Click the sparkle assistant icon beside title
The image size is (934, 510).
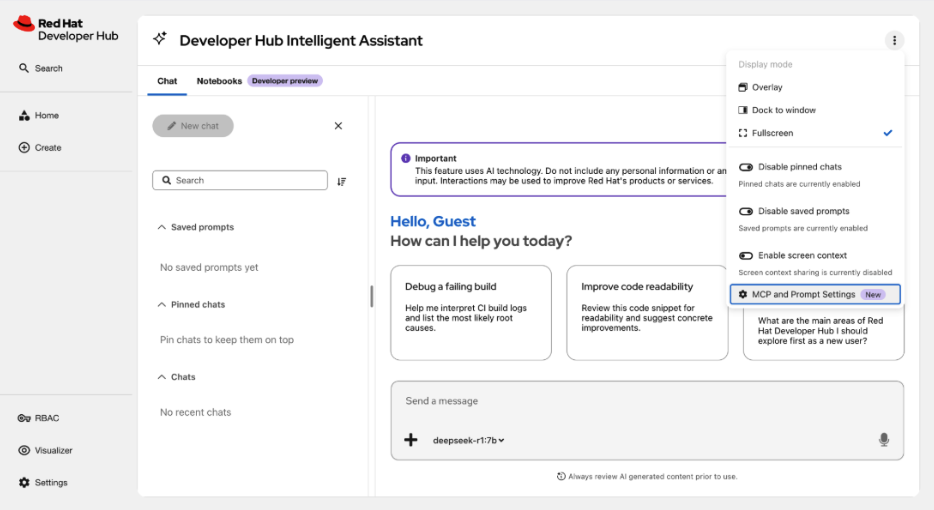160,39
